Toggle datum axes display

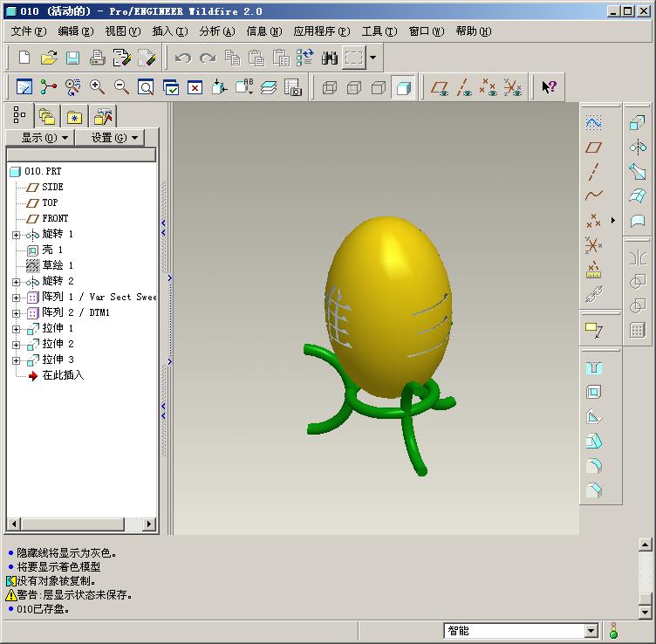464,87
